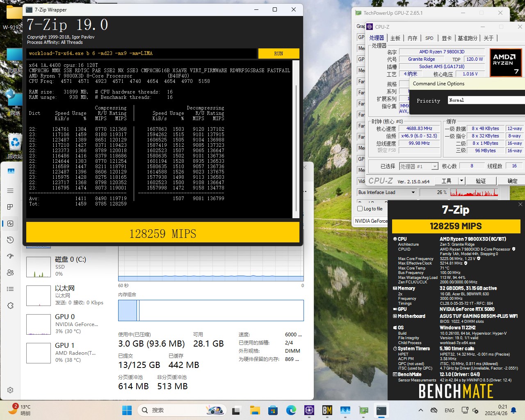Click the CPU-Z OK button
This screenshot has height=420, width=525.
512,181
